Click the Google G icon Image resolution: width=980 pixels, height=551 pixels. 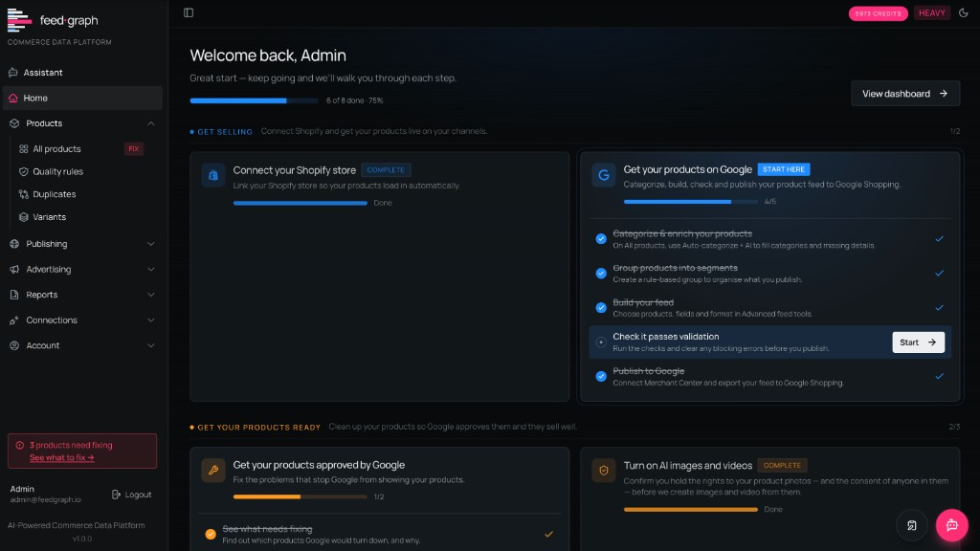click(x=604, y=175)
